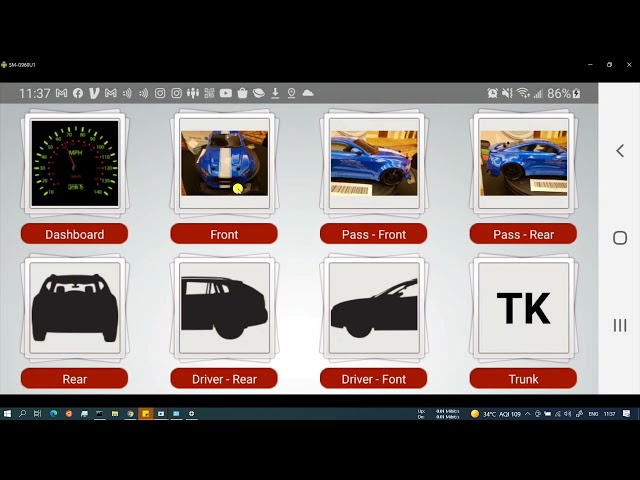Tap the Android home button

pyautogui.click(x=620, y=238)
